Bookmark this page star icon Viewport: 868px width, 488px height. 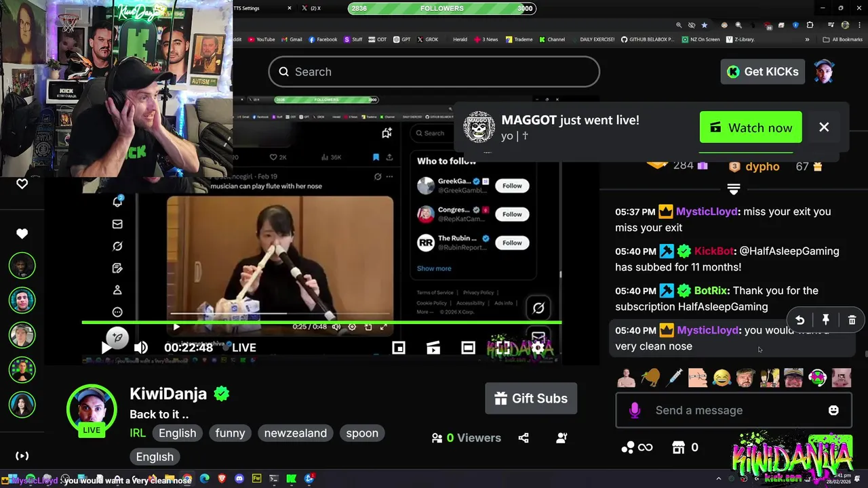point(705,25)
